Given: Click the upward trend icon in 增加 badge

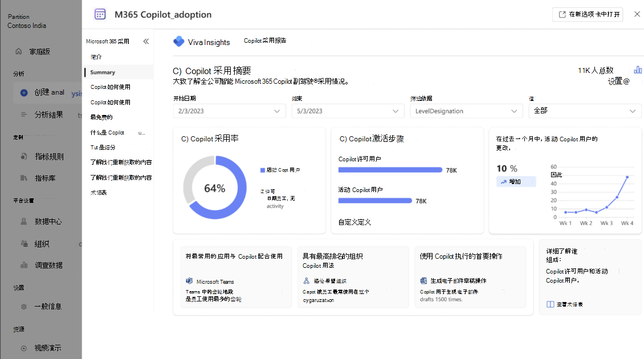Looking at the screenshot, I should click(504, 182).
